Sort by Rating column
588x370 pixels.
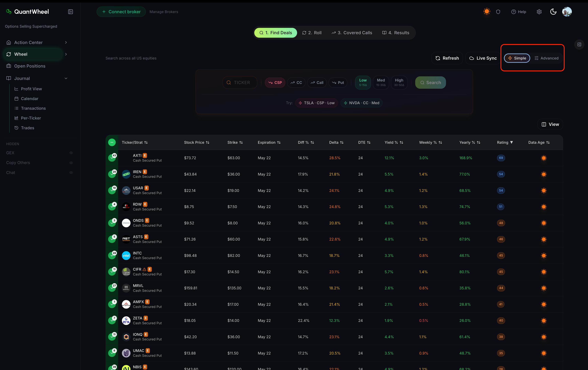[x=505, y=142]
